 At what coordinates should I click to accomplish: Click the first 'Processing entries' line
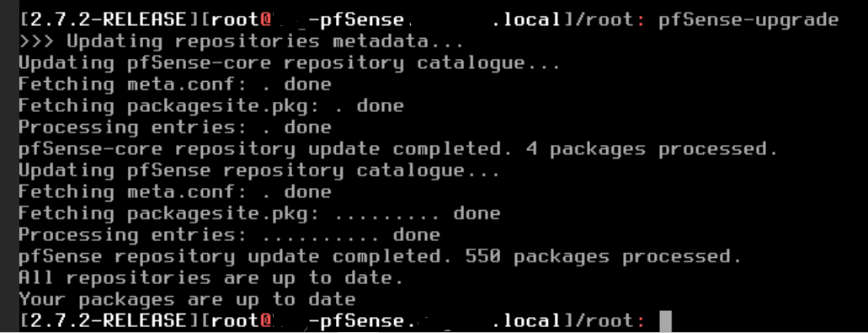coord(175,127)
